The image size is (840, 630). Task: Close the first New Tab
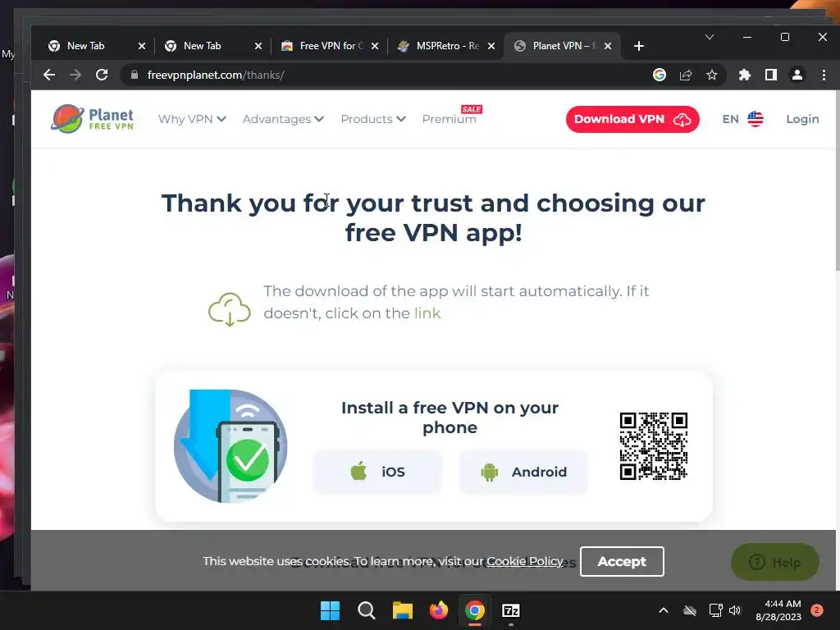pyautogui.click(x=142, y=46)
